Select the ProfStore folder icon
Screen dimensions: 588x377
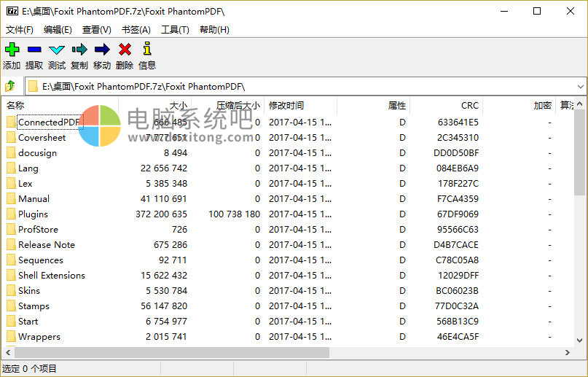(11, 229)
